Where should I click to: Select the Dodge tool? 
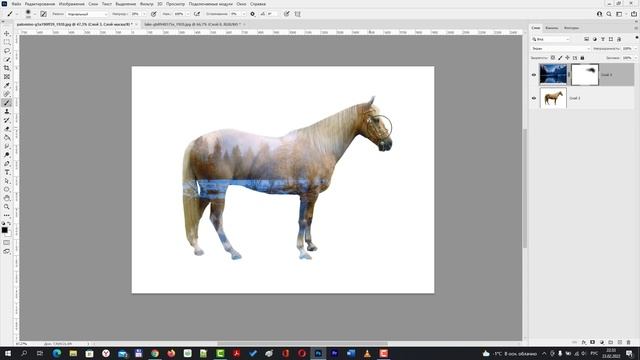coord(7,155)
